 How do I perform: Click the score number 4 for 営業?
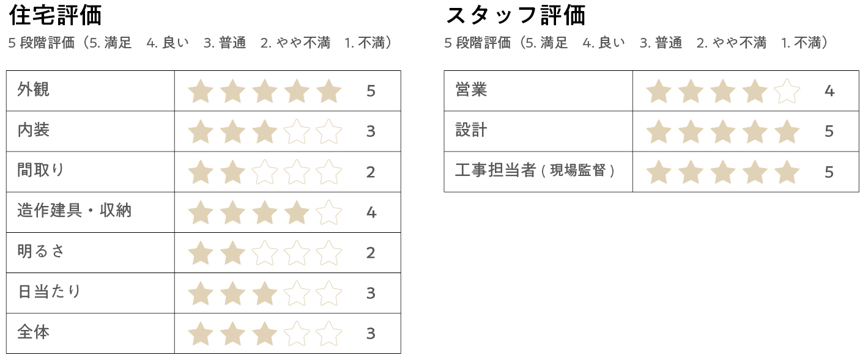point(829,91)
